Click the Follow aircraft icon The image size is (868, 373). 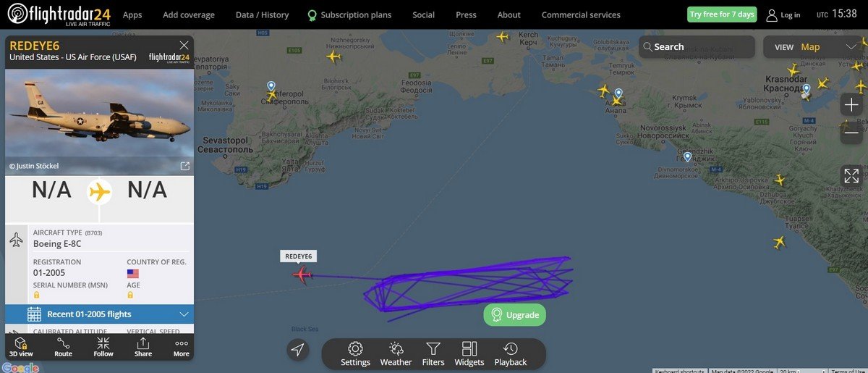click(x=103, y=347)
